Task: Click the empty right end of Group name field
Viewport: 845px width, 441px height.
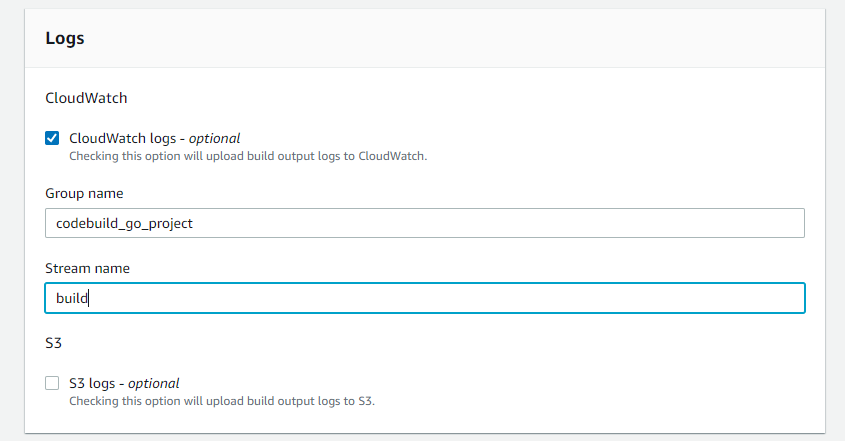Action: (760, 223)
